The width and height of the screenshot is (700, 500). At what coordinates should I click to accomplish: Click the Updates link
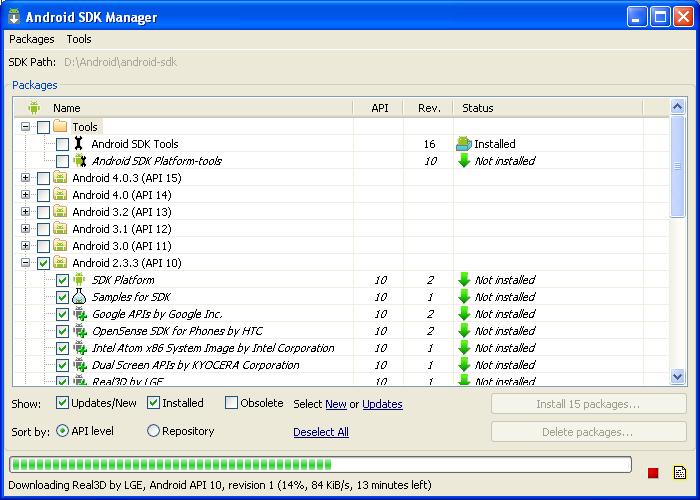[382, 404]
